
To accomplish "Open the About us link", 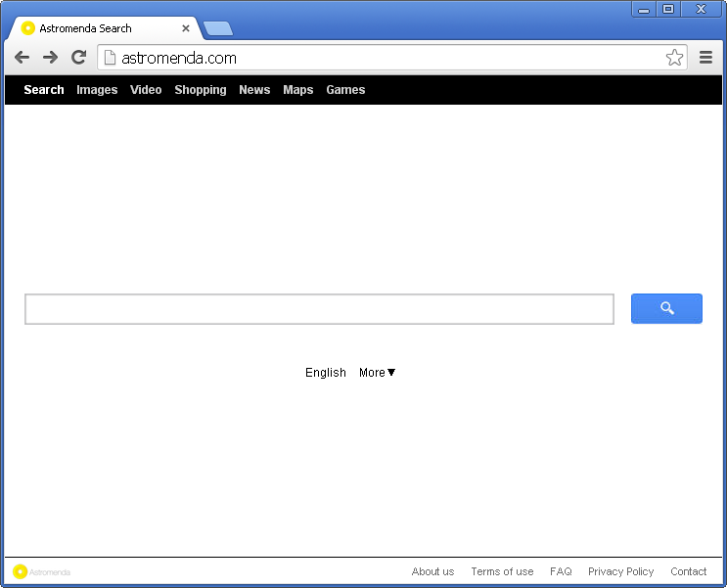I will pos(432,571).
